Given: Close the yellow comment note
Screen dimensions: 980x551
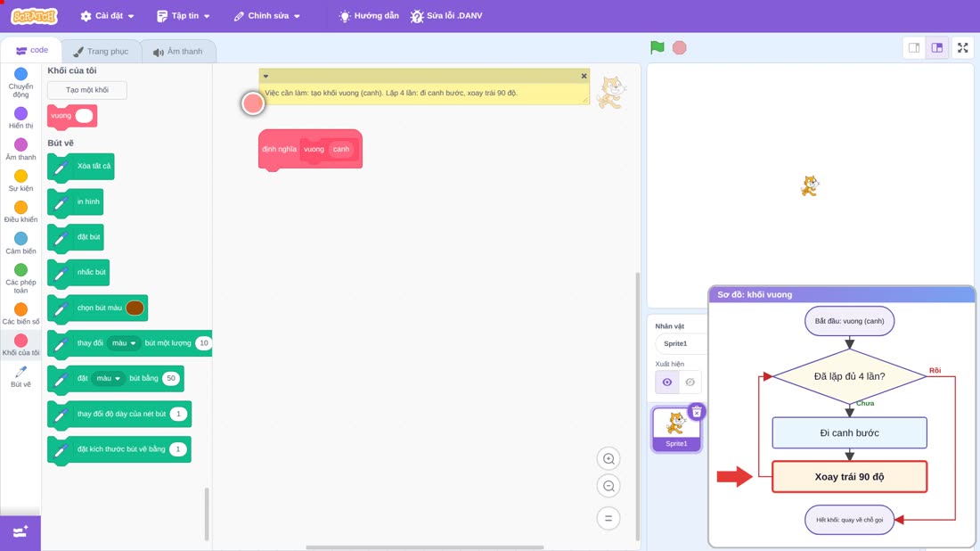Looking at the screenshot, I should point(584,77).
